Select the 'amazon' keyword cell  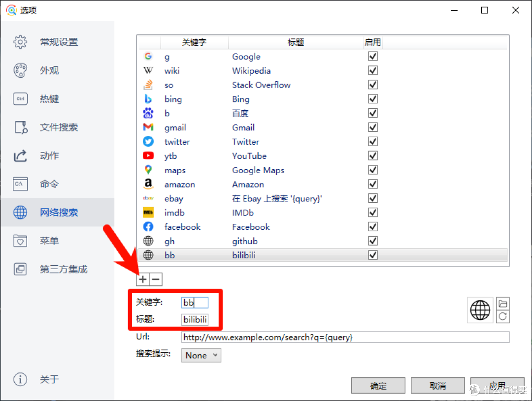180,185
